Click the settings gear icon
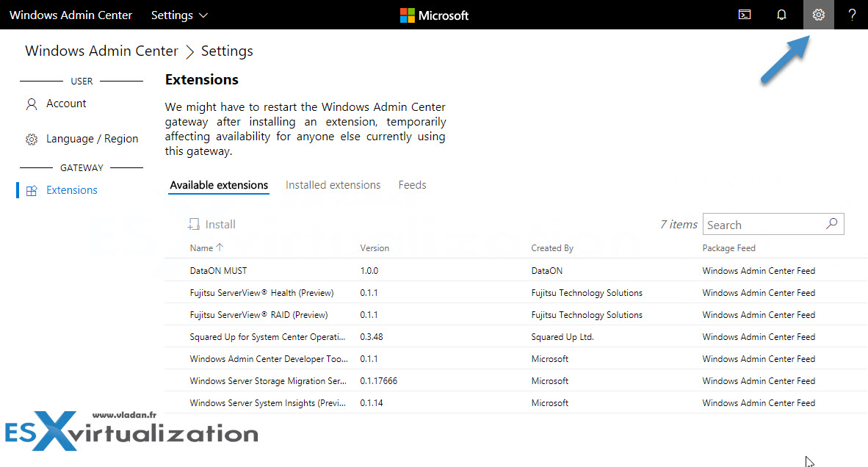 tap(818, 15)
